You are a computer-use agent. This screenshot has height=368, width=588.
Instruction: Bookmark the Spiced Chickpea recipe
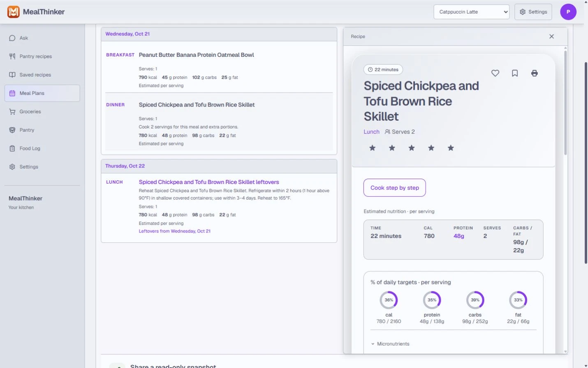[515, 73]
